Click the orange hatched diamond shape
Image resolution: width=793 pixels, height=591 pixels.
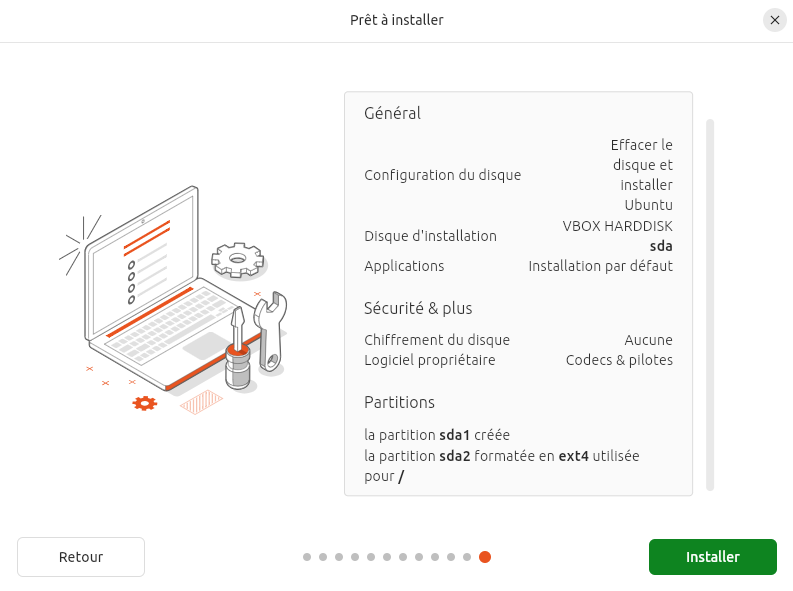coord(201,402)
